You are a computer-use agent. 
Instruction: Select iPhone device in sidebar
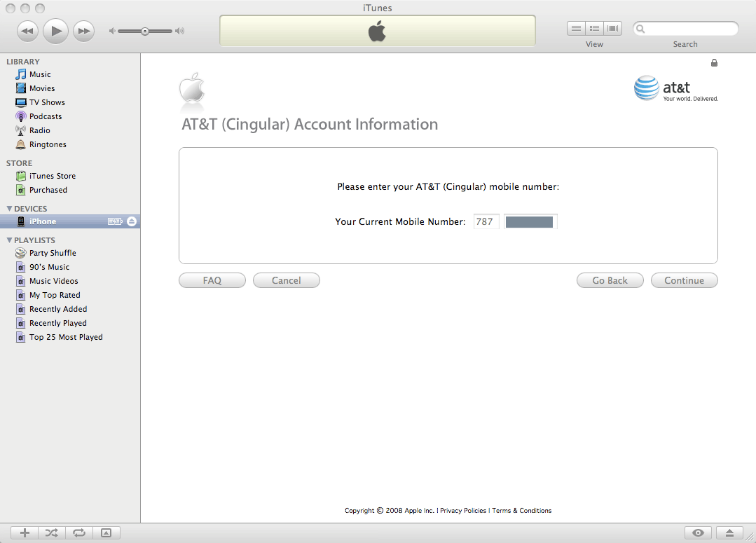pyautogui.click(x=70, y=221)
